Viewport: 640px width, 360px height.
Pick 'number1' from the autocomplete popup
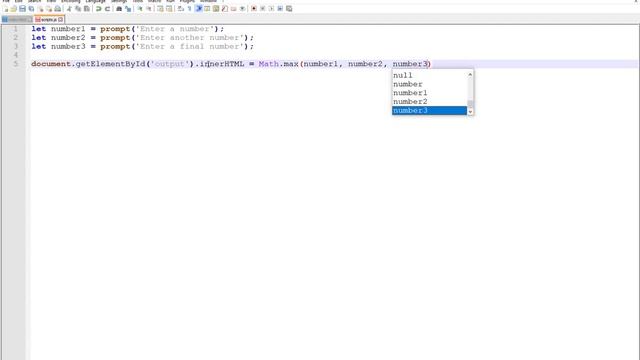coord(429,93)
